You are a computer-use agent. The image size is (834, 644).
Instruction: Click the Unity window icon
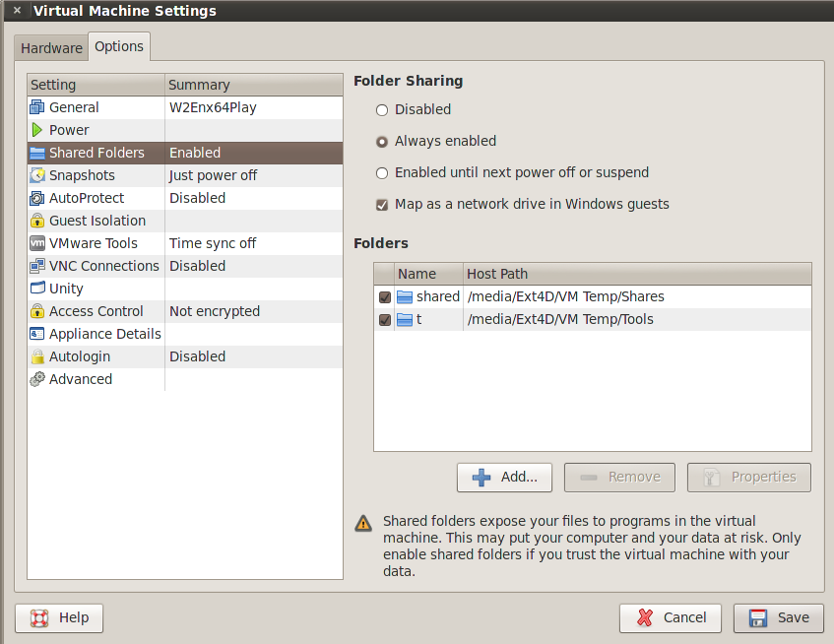click(37, 288)
